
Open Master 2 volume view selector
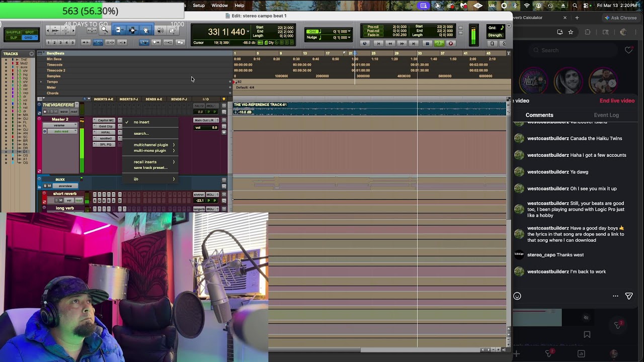tap(59, 125)
